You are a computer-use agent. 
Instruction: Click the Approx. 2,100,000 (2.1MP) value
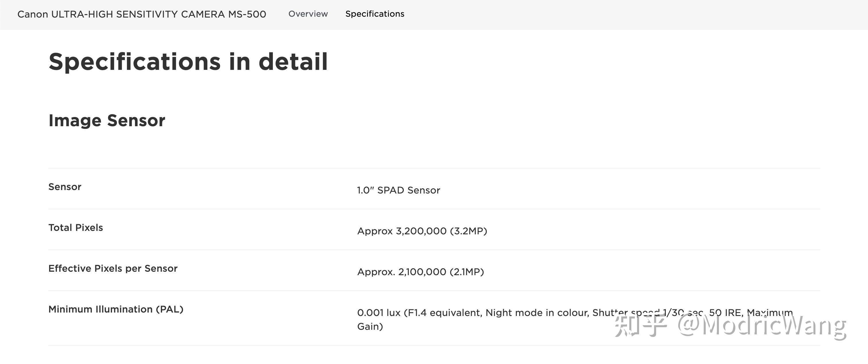(x=421, y=272)
